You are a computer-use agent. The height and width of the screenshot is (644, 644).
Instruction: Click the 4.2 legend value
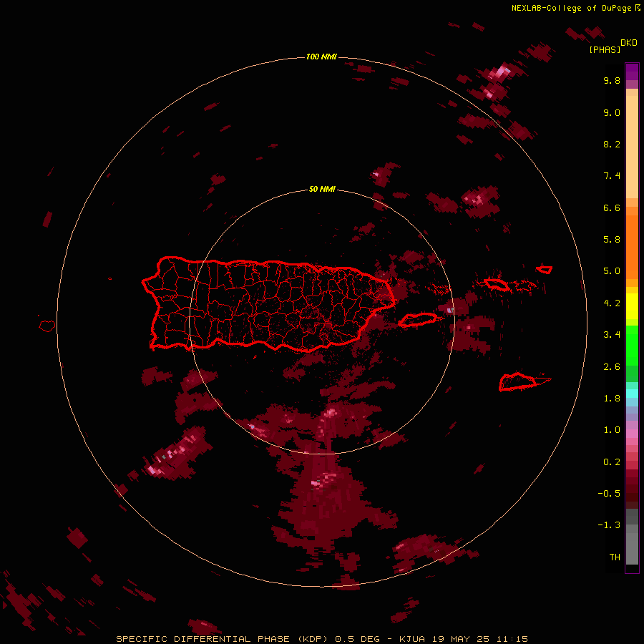click(612, 303)
